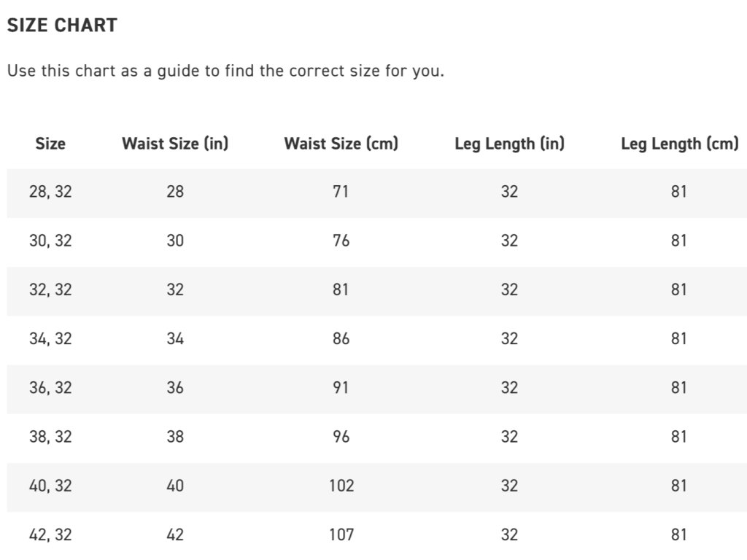Choose the size 40, 32 row label

(50, 485)
